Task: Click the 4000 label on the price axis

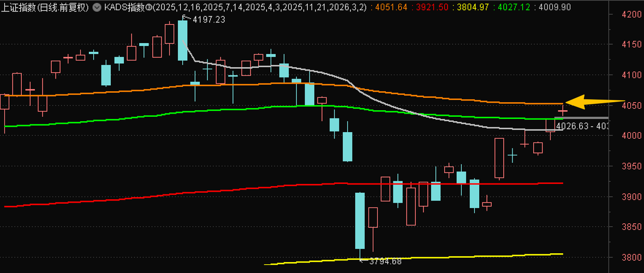Action: coord(631,135)
